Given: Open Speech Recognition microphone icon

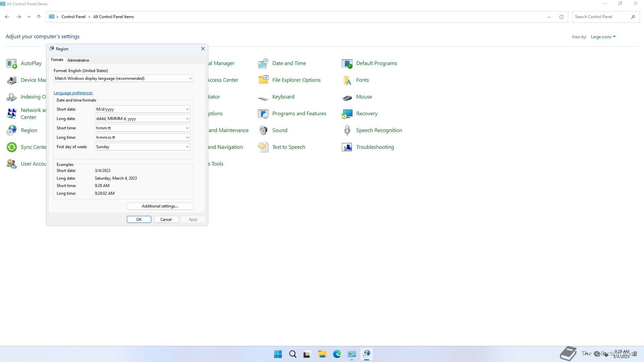Looking at the screenshot, I should point(347,130).
